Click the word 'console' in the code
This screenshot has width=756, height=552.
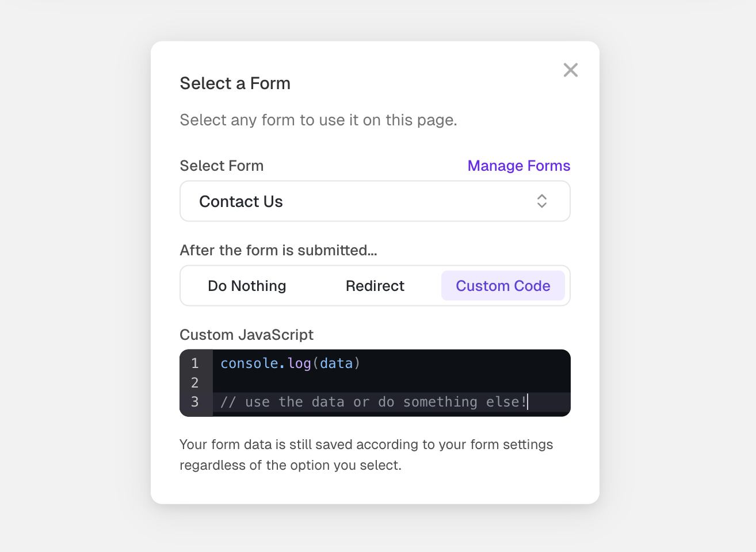click(x=249, y=363)
